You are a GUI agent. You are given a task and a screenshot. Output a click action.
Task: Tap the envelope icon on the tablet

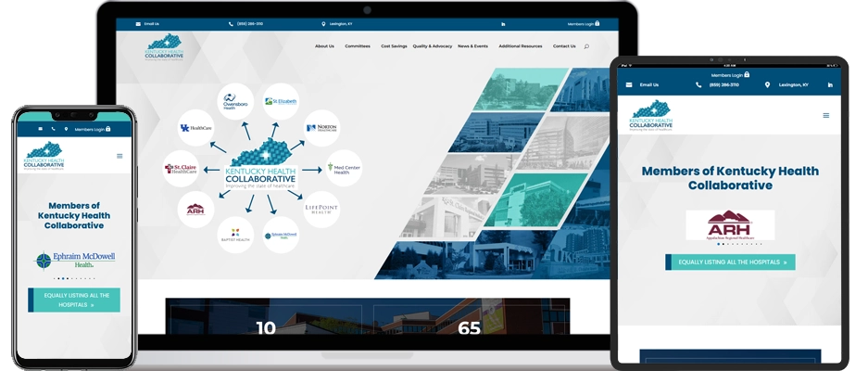[629, 84]
